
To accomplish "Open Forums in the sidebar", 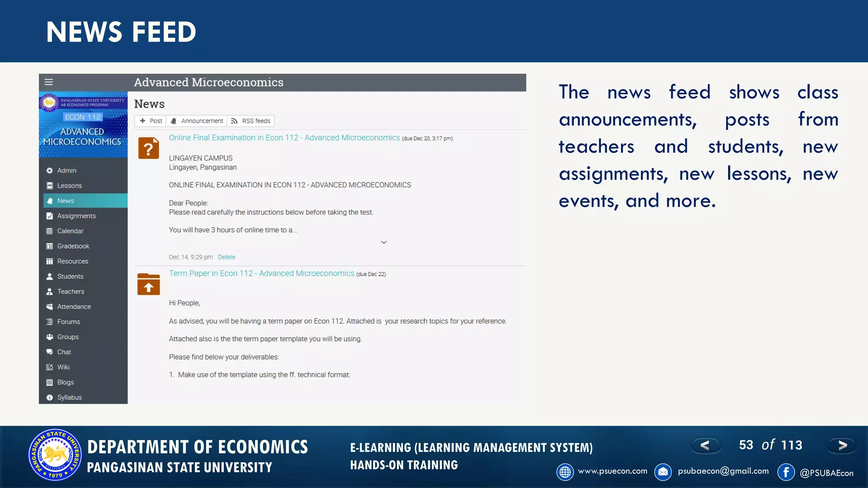I will [85, 322].
